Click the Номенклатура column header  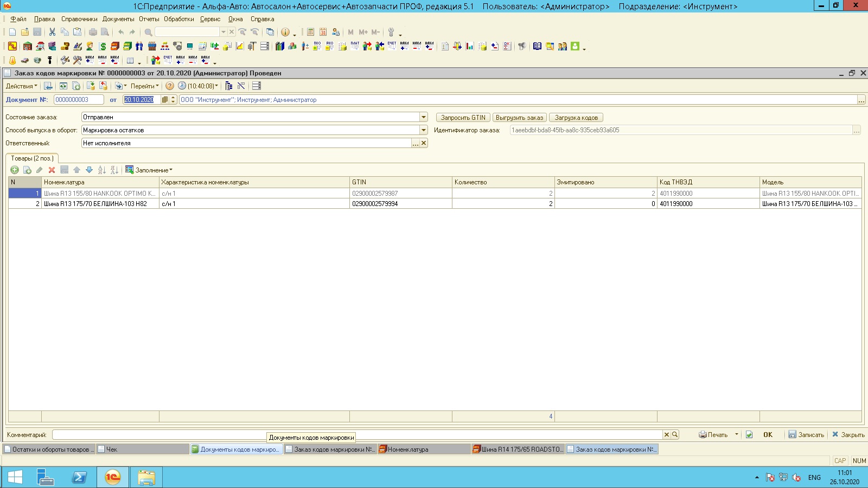[x=100, y=182]
